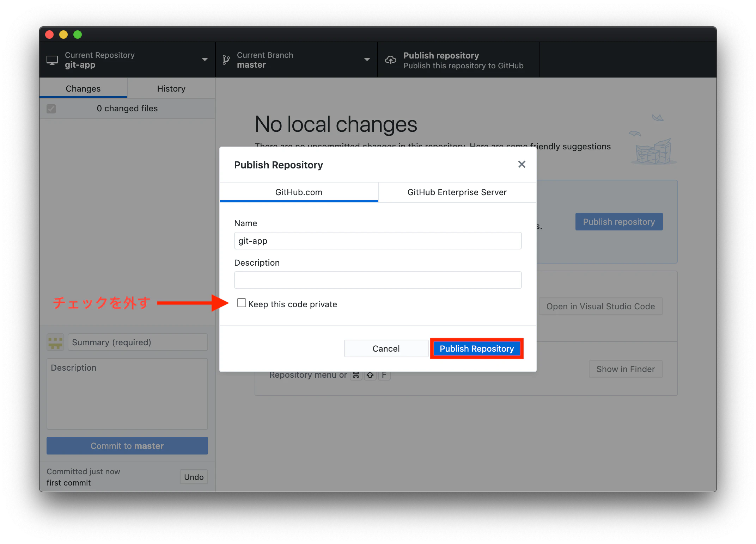Screen dimensions: 756x544
Task: Click the green fullscreen window button
Action: [x=78, y=35]
